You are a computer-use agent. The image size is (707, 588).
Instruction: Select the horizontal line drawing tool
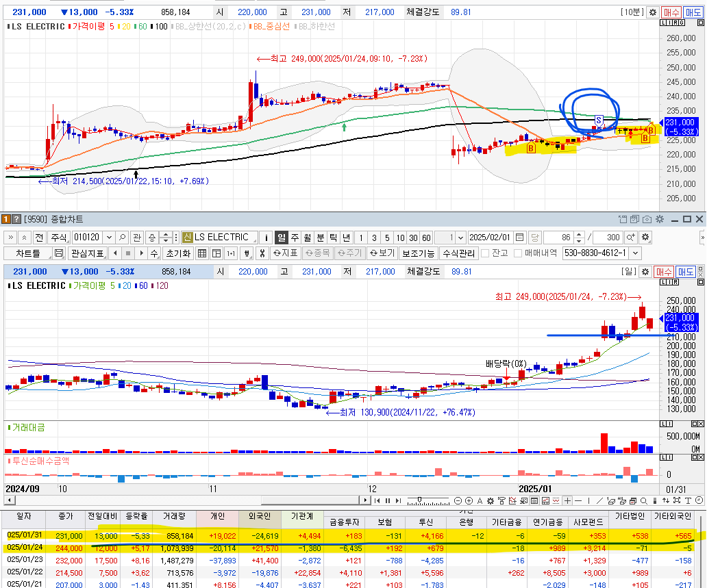coord(578,500)
